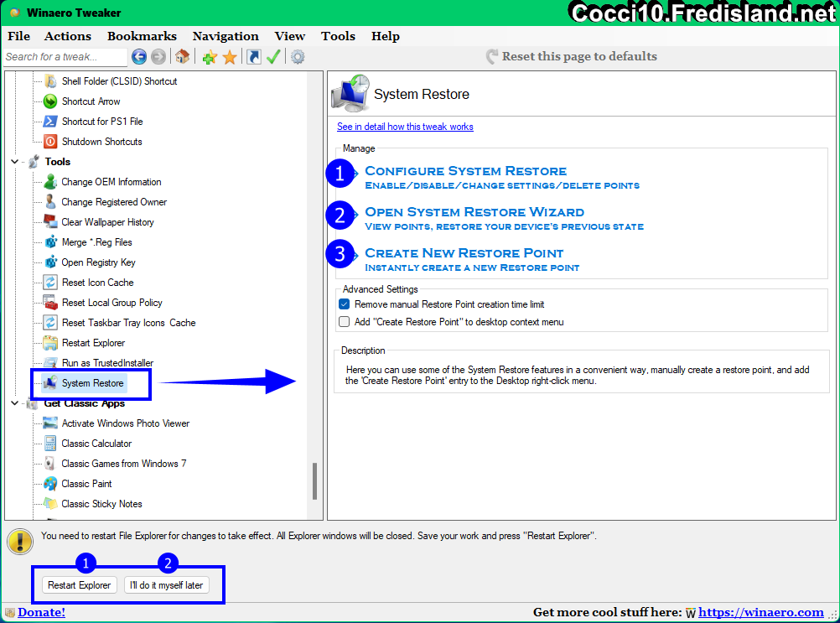
Task: Click the Classic Calculator icon
Action: pos(50,444)
